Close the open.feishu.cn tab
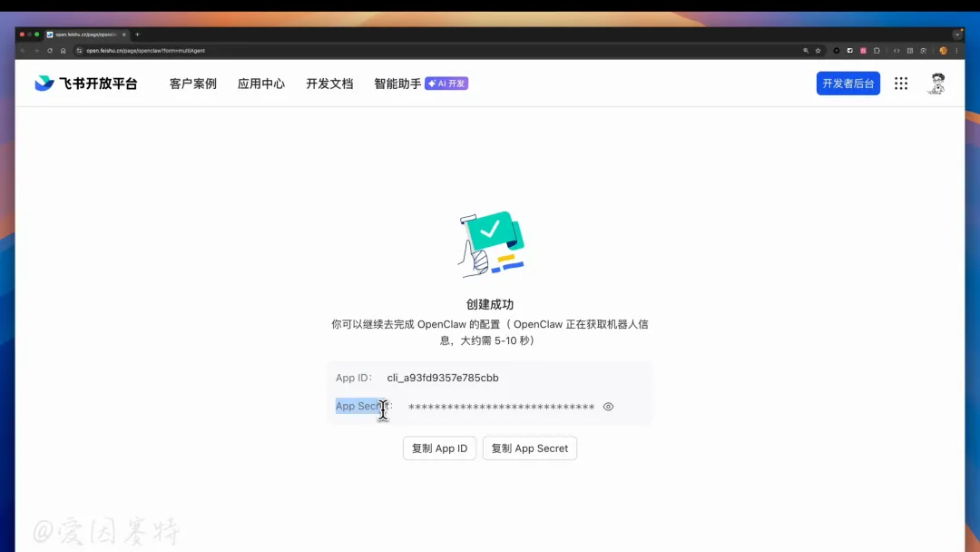Image resolution: width=980 pixels, height=552 pixels. point(123,34)
